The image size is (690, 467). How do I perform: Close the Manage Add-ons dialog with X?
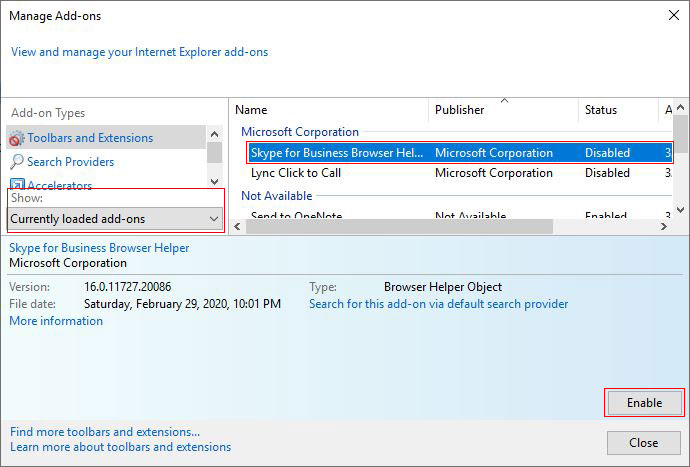[x=673, y=15]
